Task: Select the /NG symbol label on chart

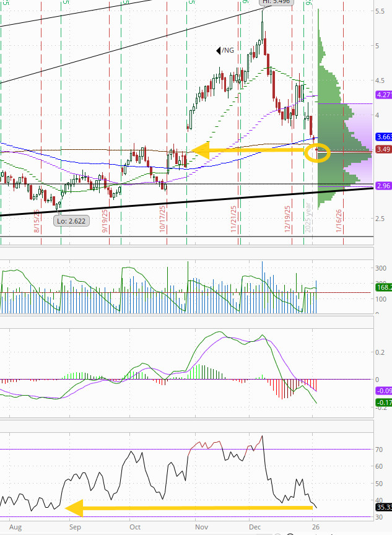Action: click(228, 51)
